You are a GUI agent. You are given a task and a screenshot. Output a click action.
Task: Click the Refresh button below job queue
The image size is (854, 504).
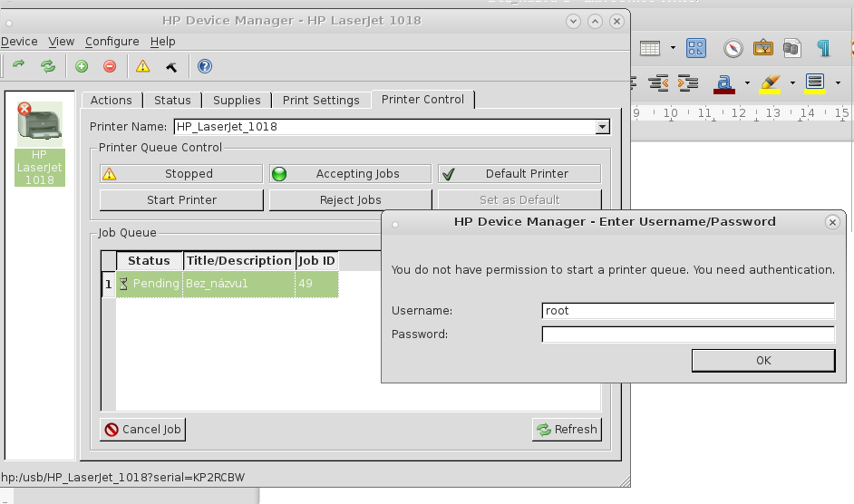click(567, 430)
